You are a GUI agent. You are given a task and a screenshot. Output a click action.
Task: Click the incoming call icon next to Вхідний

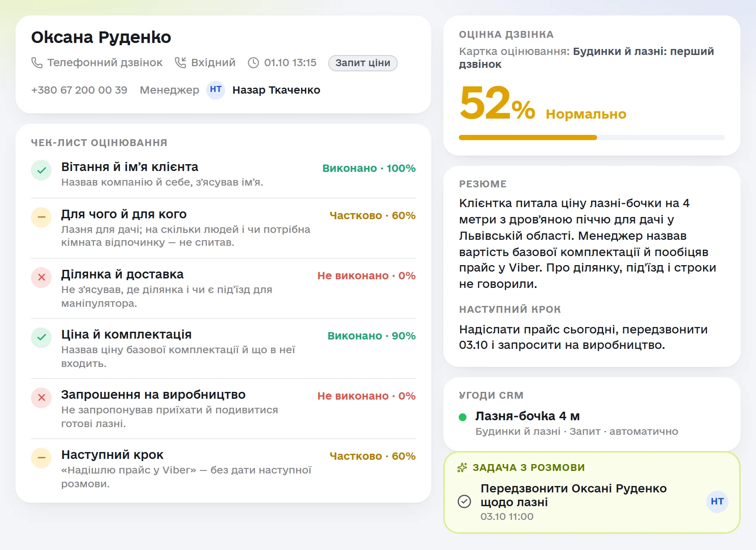point(180,63)
